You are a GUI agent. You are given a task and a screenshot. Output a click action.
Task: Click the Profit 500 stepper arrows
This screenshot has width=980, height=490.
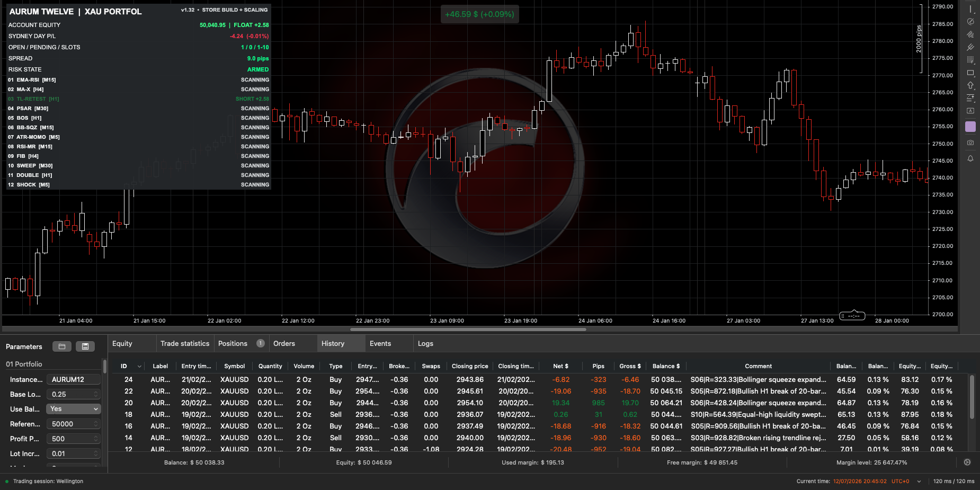(96, 439)
